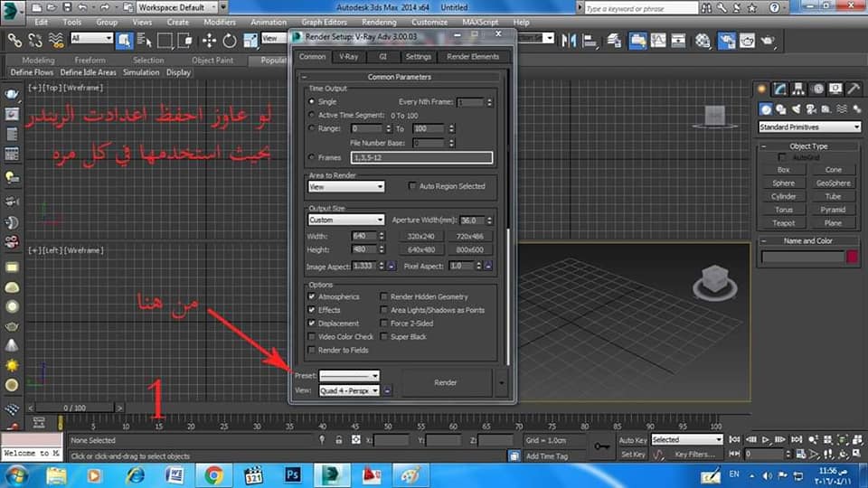Open the Modify panel icon
Viewport: 868px width, 488px height.
(780, 89)
